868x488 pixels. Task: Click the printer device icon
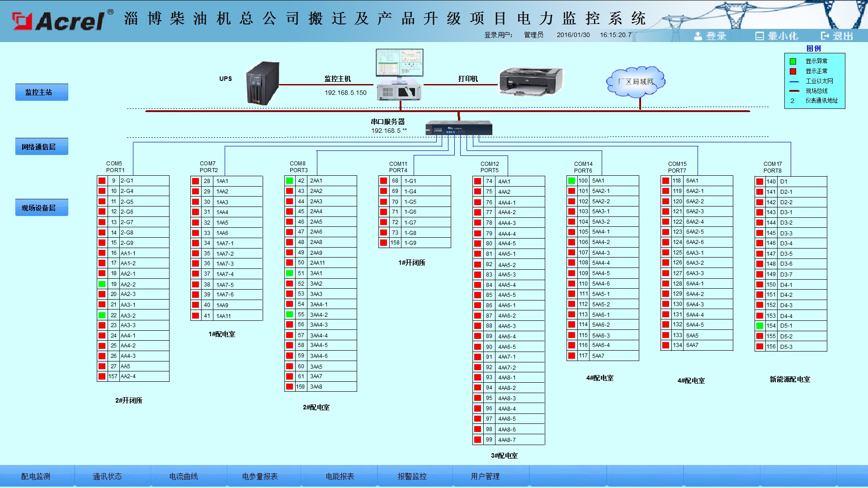[x=531, y=81]
